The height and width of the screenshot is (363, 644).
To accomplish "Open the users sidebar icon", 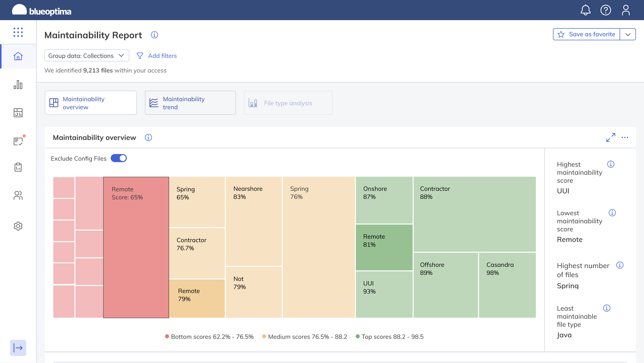I will (18, 195).
